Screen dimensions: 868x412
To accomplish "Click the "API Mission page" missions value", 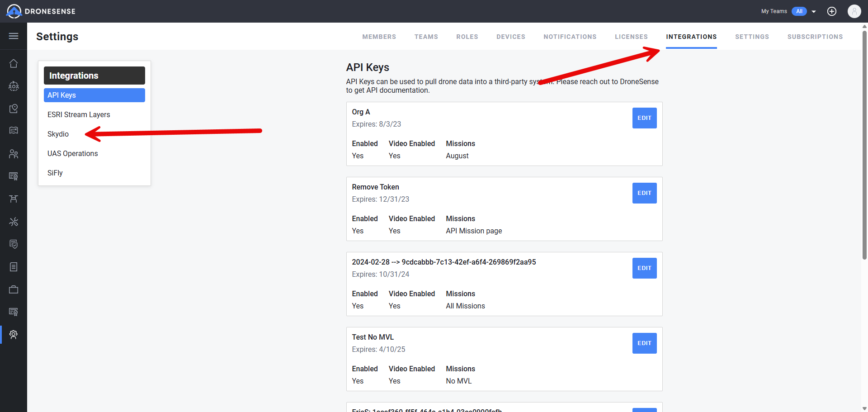I will pos(474,231).
